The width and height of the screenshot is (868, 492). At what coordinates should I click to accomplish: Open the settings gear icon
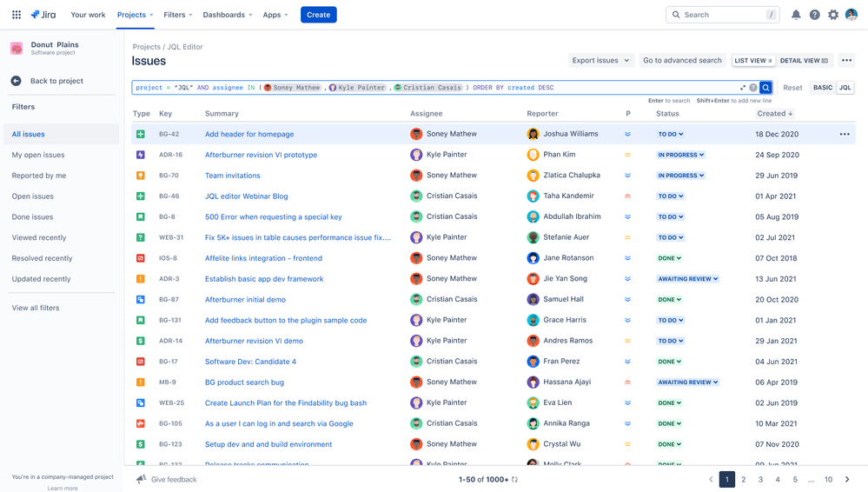[x=833, y=15]
